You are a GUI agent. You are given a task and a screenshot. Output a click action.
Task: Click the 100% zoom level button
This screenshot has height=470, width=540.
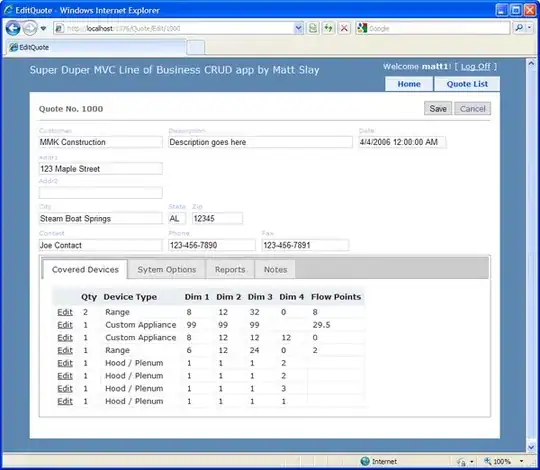click(497, 461)
